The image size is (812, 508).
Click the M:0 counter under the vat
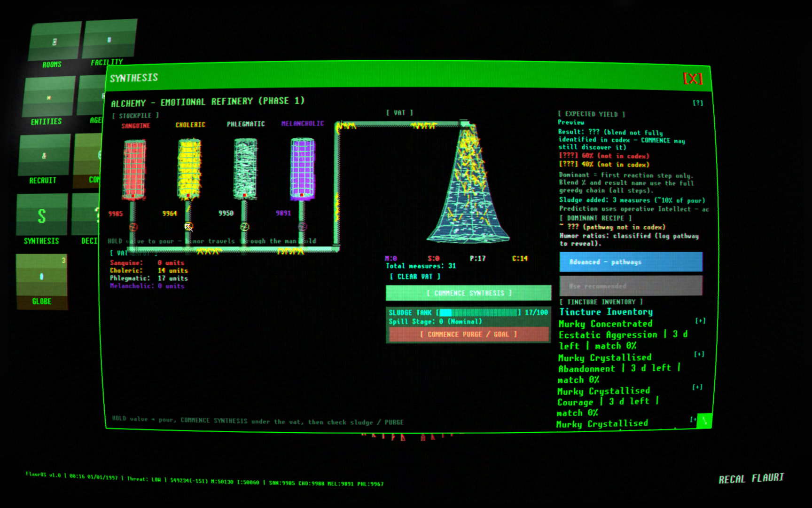coord(391,258)
